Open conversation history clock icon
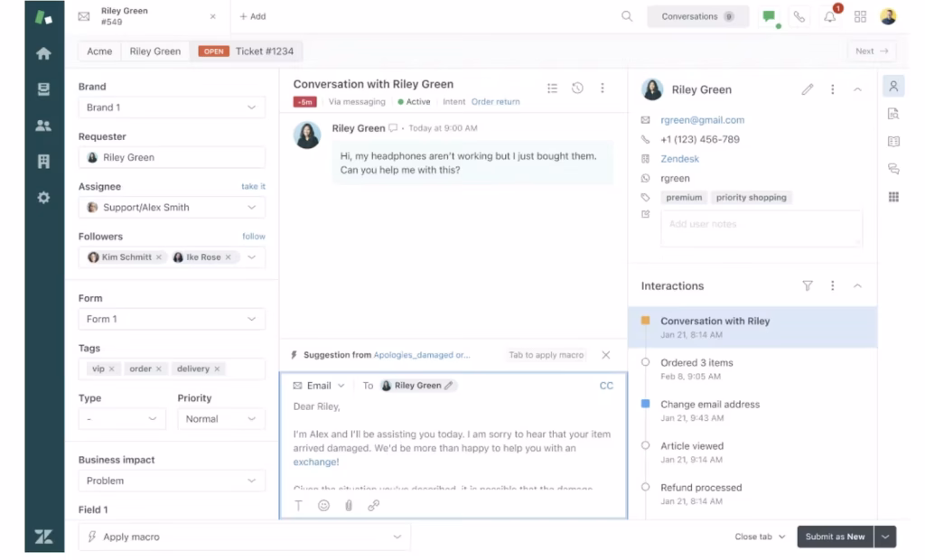The width and height of the screenshot is (925, 560). pos(577,88)
